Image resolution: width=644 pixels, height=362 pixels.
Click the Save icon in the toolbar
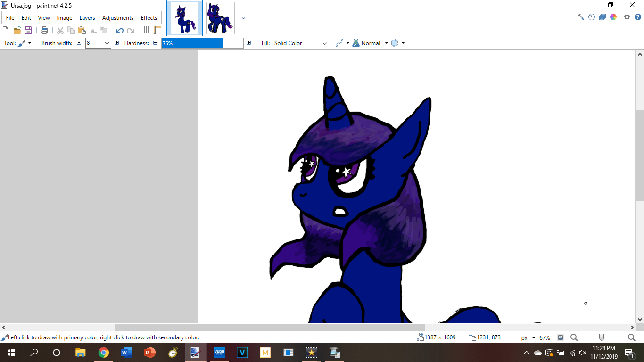[28, 30]
